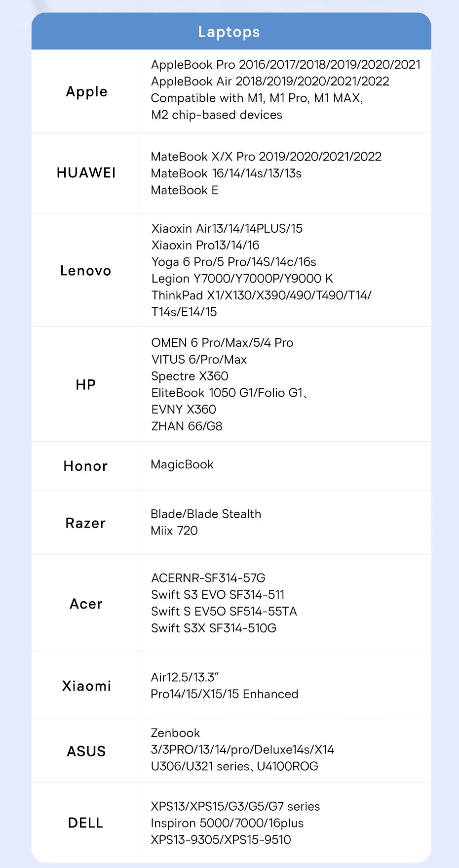Screen dimensions: 459x868
Task: Select the Pro14/15/X15/15 Enhanced line
Action: tap(225, 694)
